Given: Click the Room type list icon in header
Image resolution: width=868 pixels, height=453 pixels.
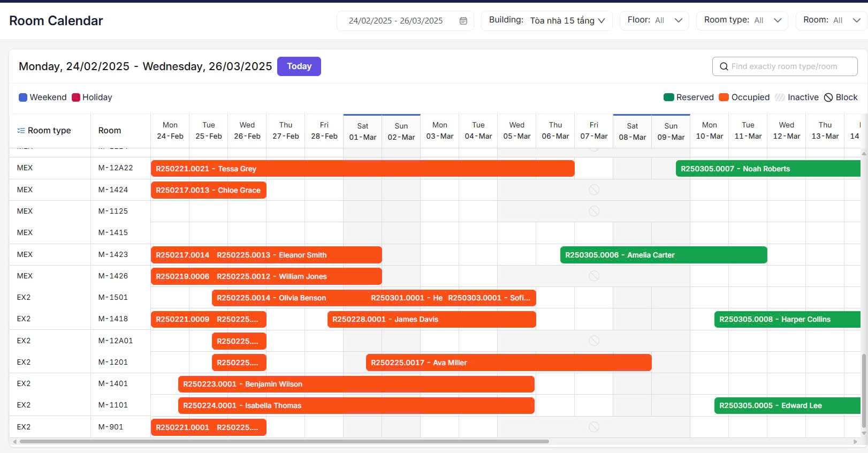Looking at the screenshot, I should point(21,131).
